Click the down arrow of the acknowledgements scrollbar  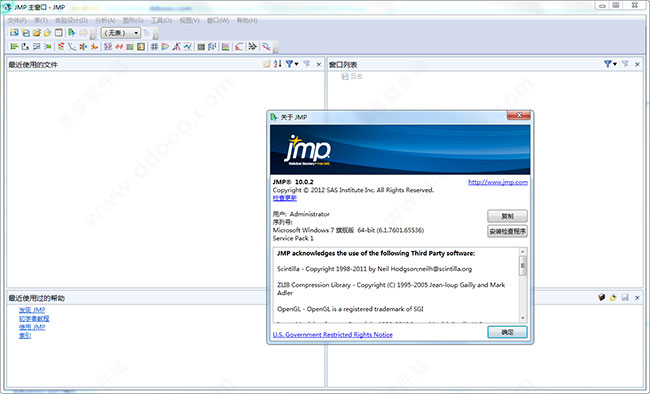coord(523,318)
